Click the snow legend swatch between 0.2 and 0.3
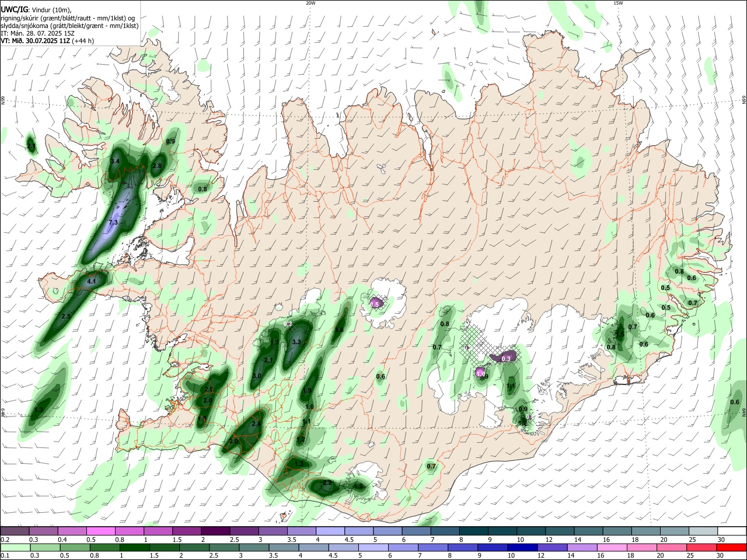Viewport: 747px width, 560px height. [15, 531]
